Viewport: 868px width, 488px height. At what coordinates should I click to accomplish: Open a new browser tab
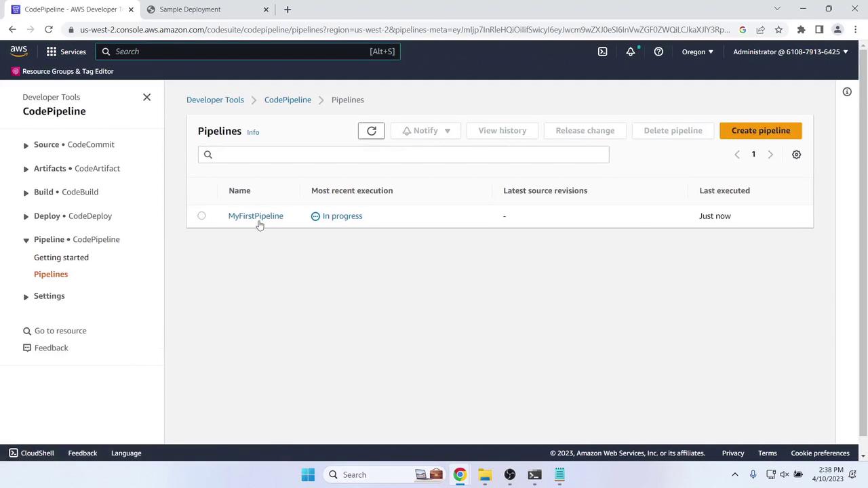[288, 9]
